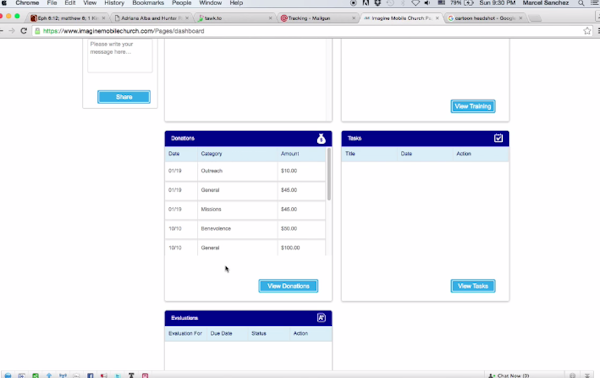Click the View Training button
This screenshot has width=600, height=378.
(473, 106)
